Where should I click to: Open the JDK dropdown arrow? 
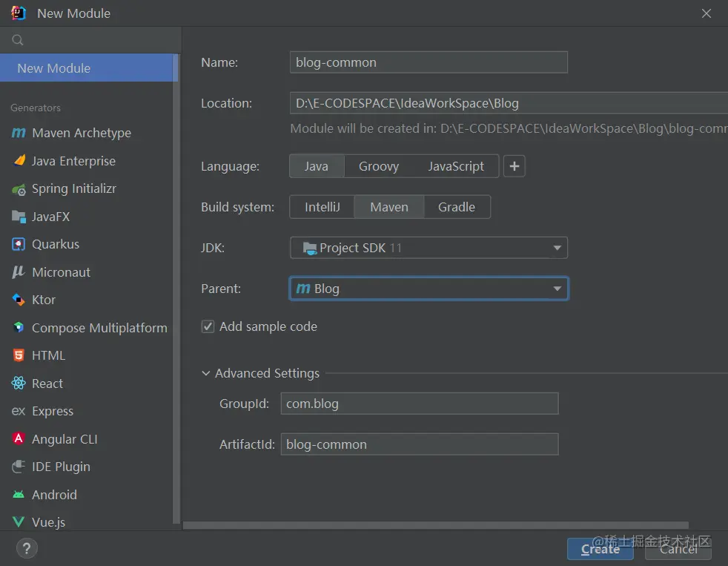click(557, 249)
